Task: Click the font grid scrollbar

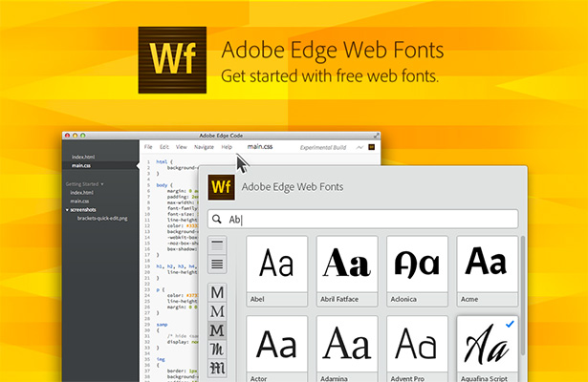Action: pos(523,296)
